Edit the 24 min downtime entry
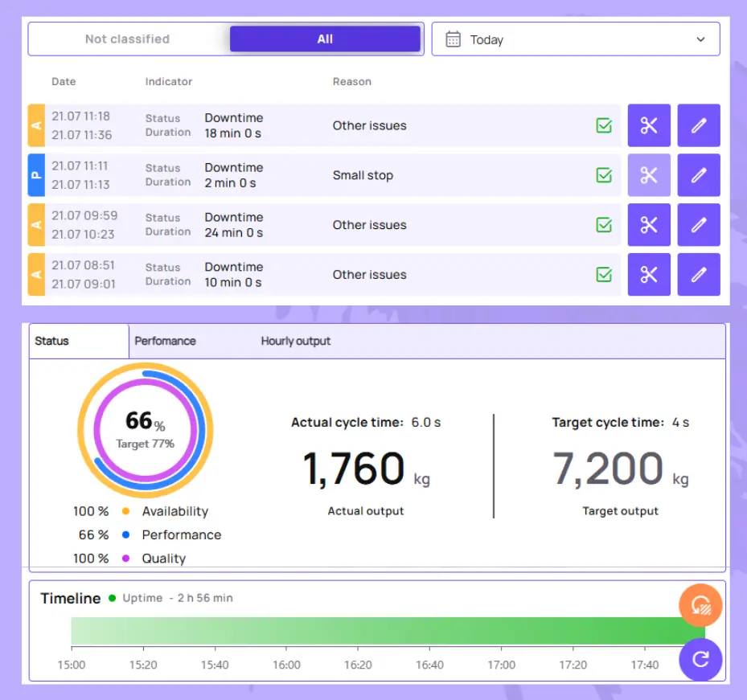This screenshot has width=747, height=700. [699, 225]
